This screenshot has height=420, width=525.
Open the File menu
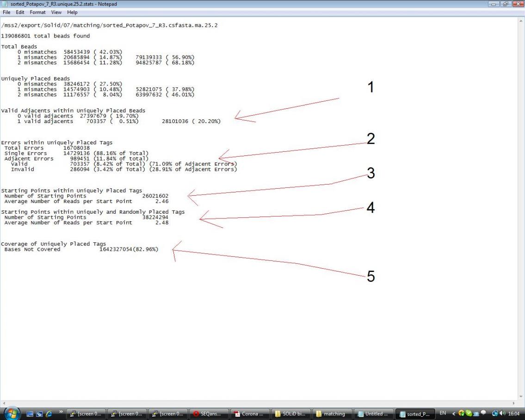click(x=6, y=12)
